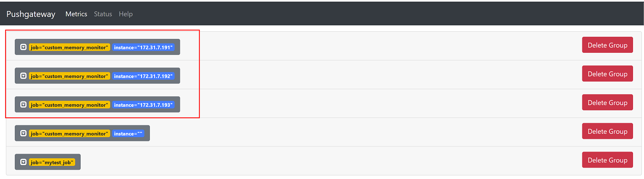The image size is (644, 179).
Task: Expand the 172.31.7.193 group caret icon
Action: click(x=24, y=105)
